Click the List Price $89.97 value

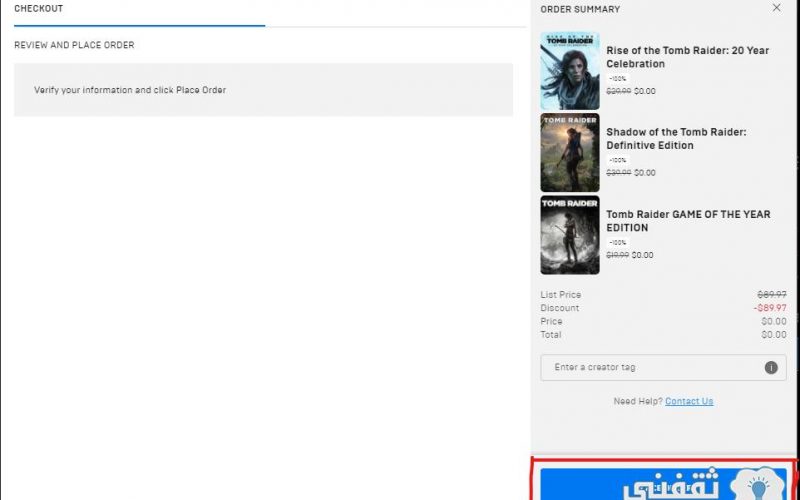click(771, 295)
